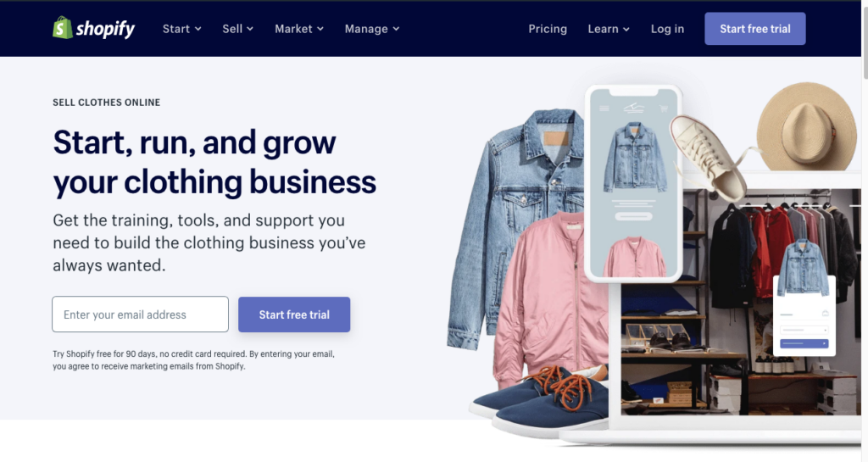
Task: Click header Start free trial button
Action: click(x=755, y=29)
